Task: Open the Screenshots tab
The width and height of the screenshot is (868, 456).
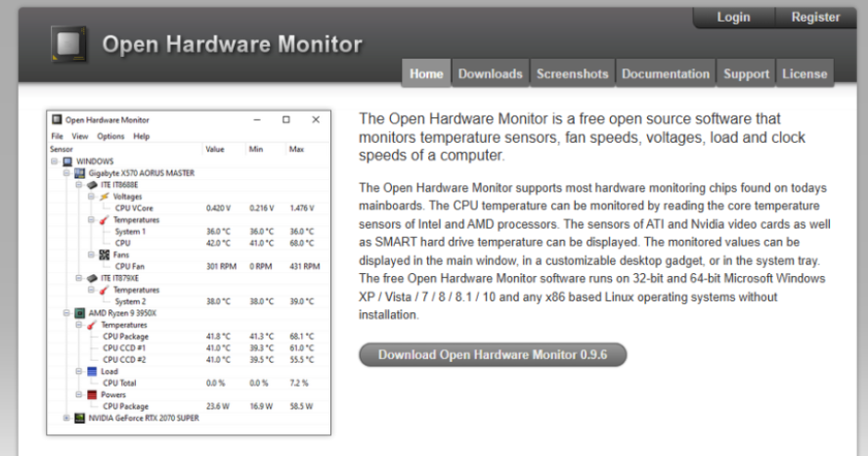Action: pos(573,73)
